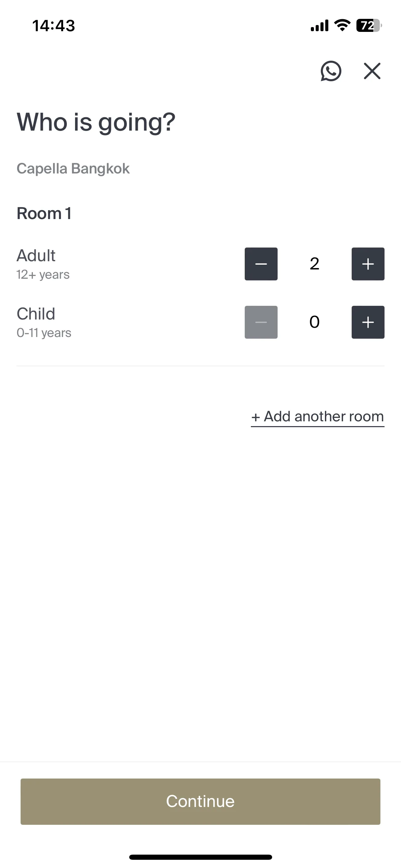Tap the 14:43 clock in status bar
The width and height of the screenshot is (401, 868).
coord(53,26)
